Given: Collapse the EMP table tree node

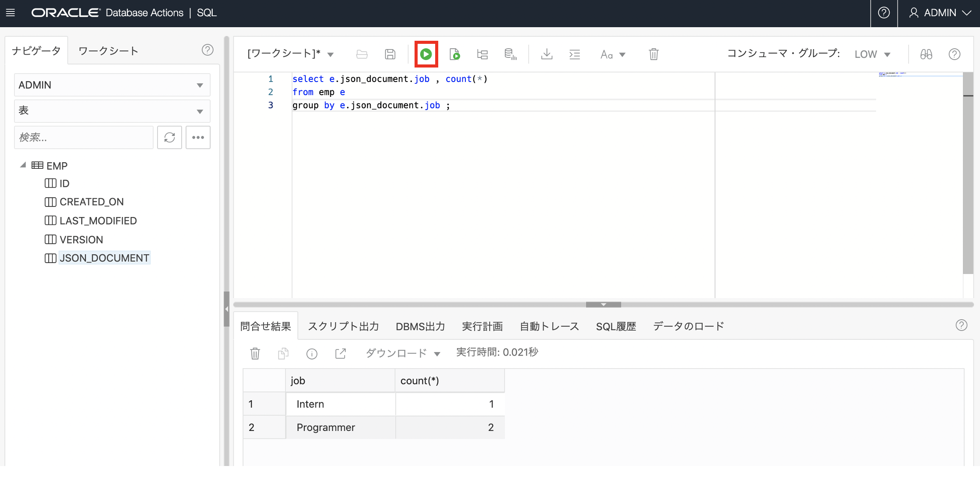Looking at the screenshot, I should [23, 165].
